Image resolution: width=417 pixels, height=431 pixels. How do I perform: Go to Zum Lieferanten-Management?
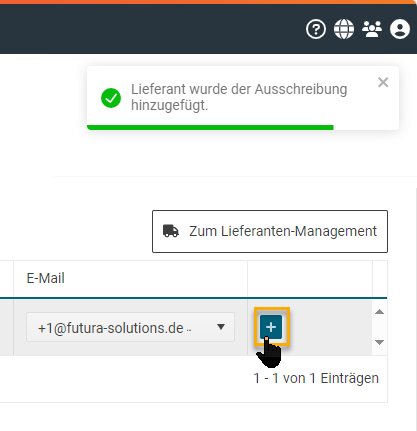[x=270, y=231]
